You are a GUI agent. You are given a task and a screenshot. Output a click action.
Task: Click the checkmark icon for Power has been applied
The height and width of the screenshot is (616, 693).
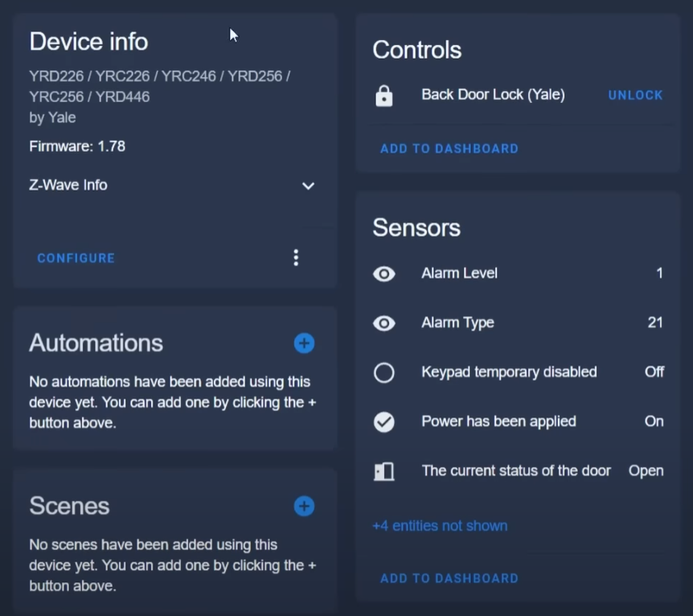(384, 422)
